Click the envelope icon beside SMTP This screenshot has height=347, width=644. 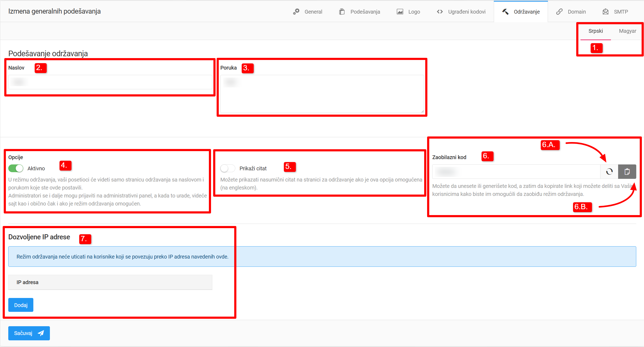pos(606,12)
